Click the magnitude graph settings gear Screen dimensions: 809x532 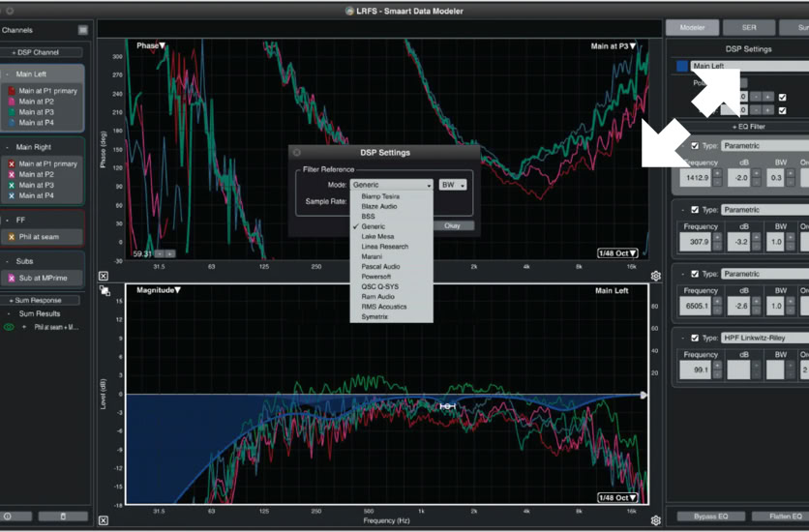pos(655,520)
